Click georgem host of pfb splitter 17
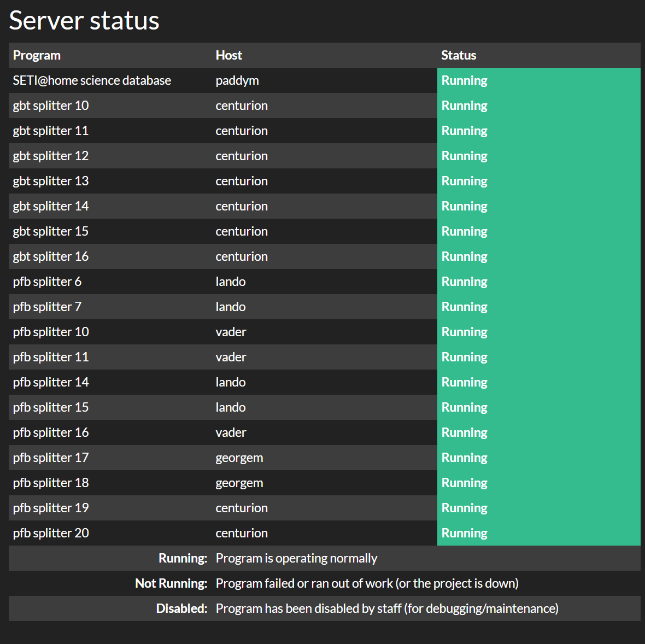The width and height of the screenshot is (645, 644). pos(239,458)
